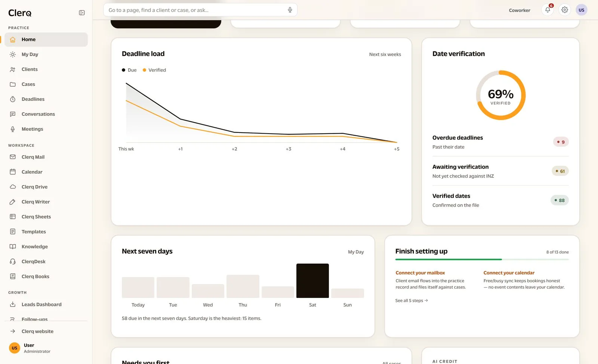The image size is (598, 364).
Task: Open Clerq Books in sidebar
Action: click(x=46, y=277)
